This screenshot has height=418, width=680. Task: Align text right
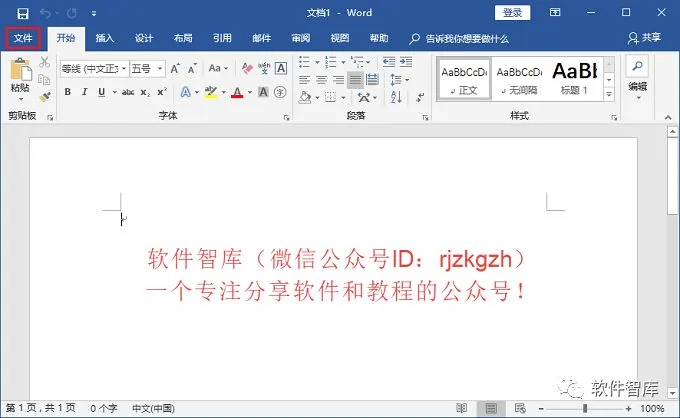tap(339, 80)
